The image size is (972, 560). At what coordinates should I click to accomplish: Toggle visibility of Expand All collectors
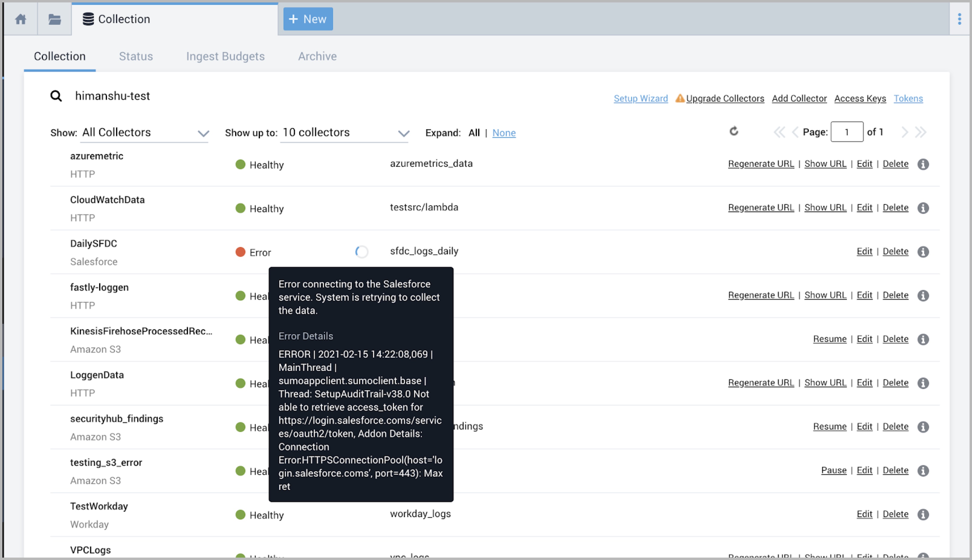click(x=473, y=132)
